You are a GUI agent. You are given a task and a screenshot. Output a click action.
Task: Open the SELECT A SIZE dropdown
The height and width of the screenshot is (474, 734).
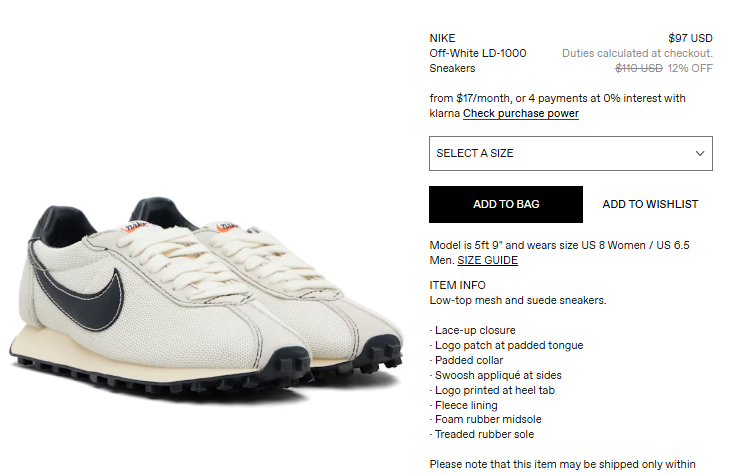pos(571,153)
